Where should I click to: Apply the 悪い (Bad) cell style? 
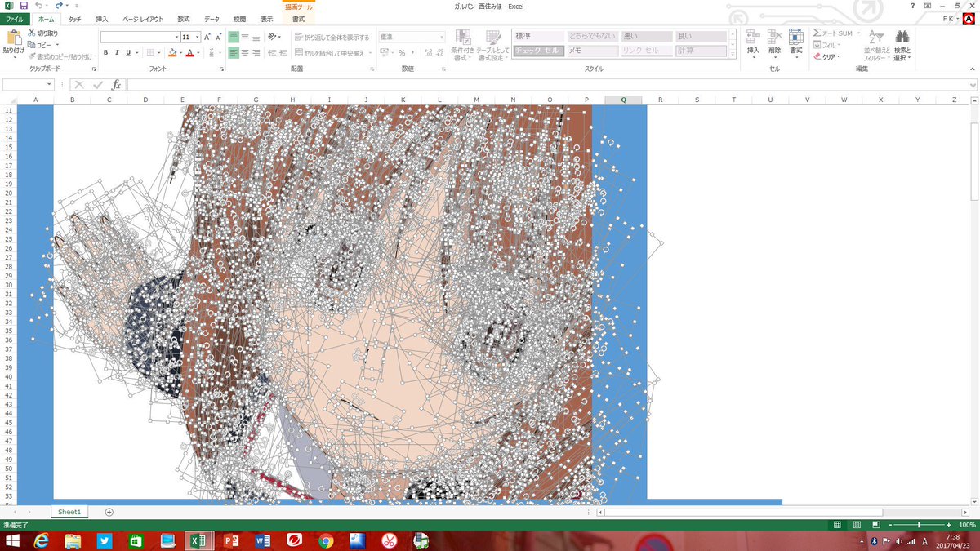[x=647, y=37]
